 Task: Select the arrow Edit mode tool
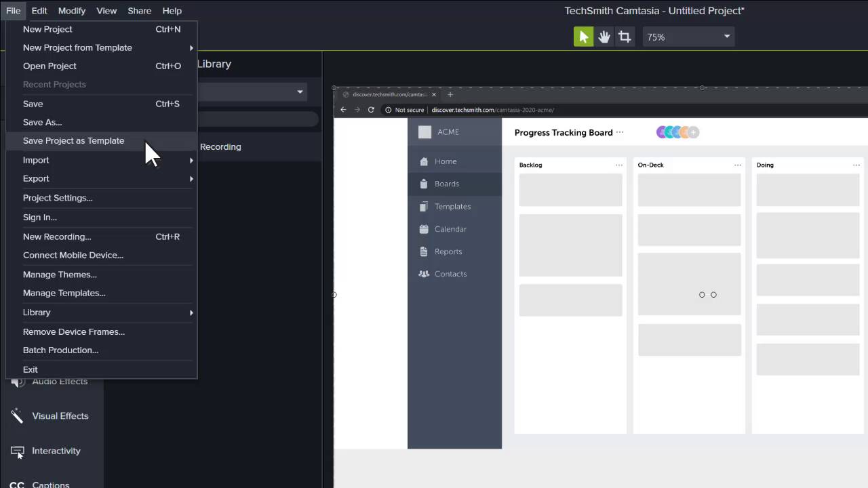click(x=583, y=37)
